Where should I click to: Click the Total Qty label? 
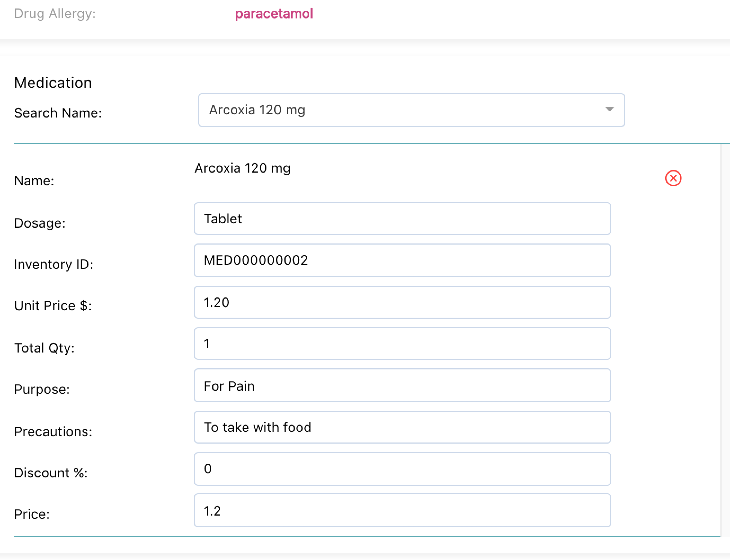[44, 348]
